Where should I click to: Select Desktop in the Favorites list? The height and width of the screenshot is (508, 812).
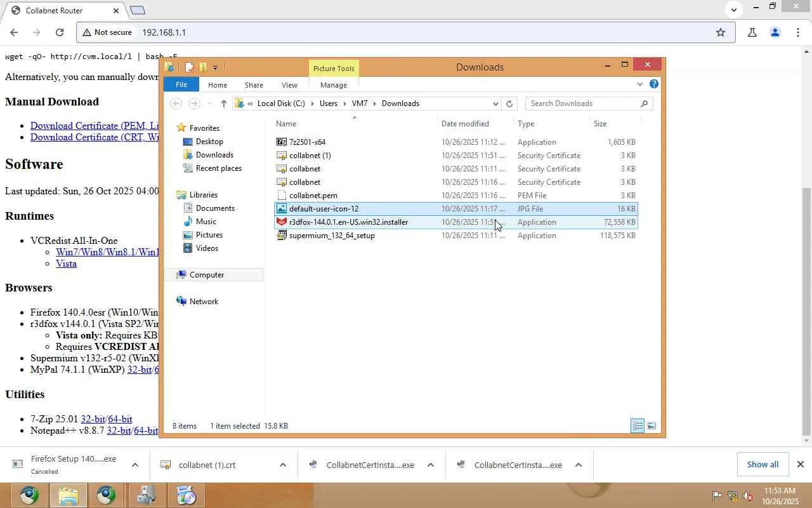[x=209, y=142]
